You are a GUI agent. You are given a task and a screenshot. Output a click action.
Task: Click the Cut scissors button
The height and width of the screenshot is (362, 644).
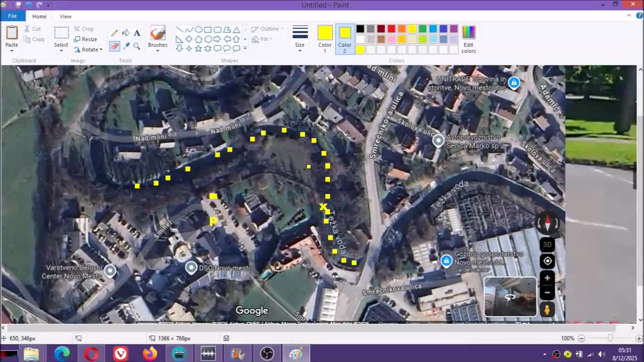(33, 29)
